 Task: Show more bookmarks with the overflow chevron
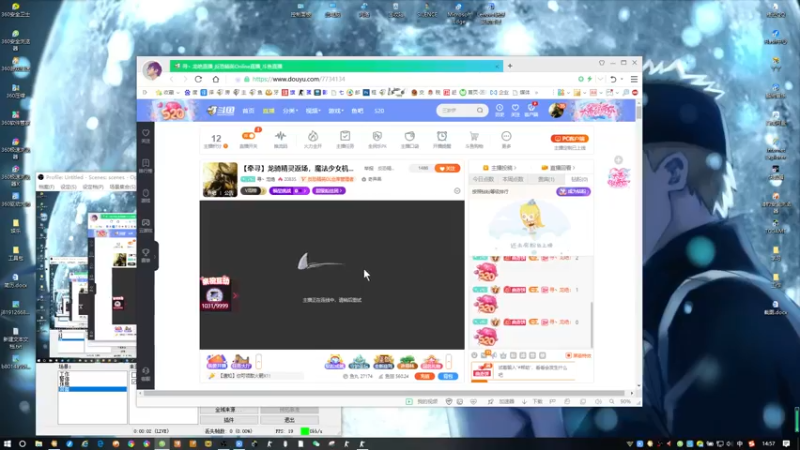coord(536,92)
